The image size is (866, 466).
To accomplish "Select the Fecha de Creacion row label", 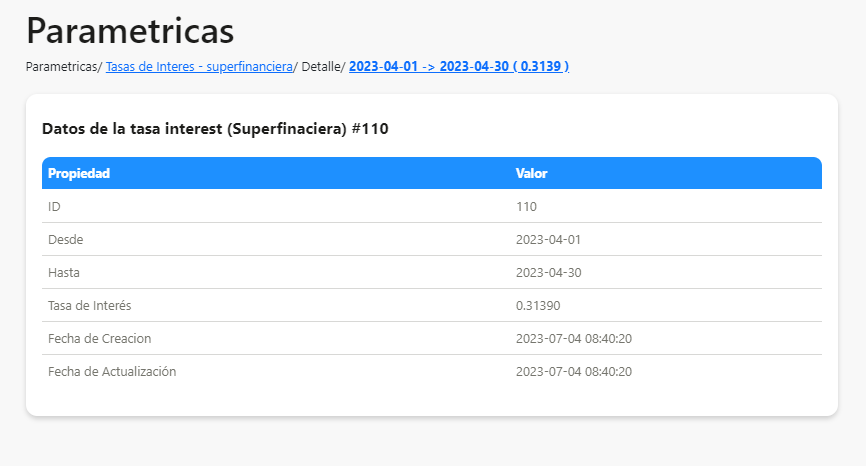I will [100, 338].
